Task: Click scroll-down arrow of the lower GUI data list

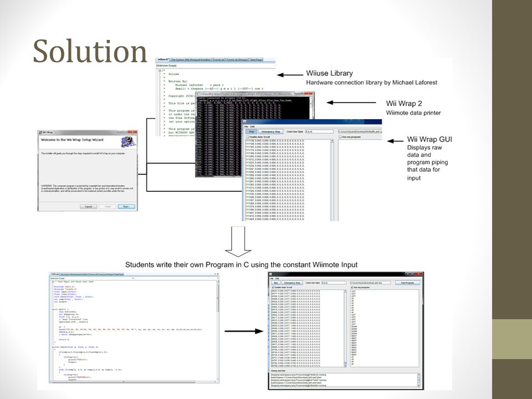Action: pos(346,365)
